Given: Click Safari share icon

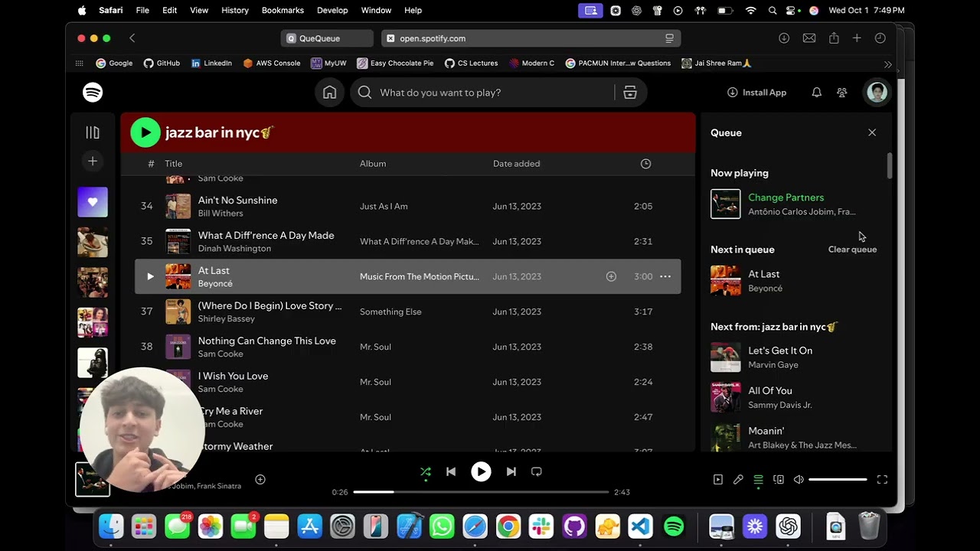Looking at the screenshot, I should pos(834,38).
